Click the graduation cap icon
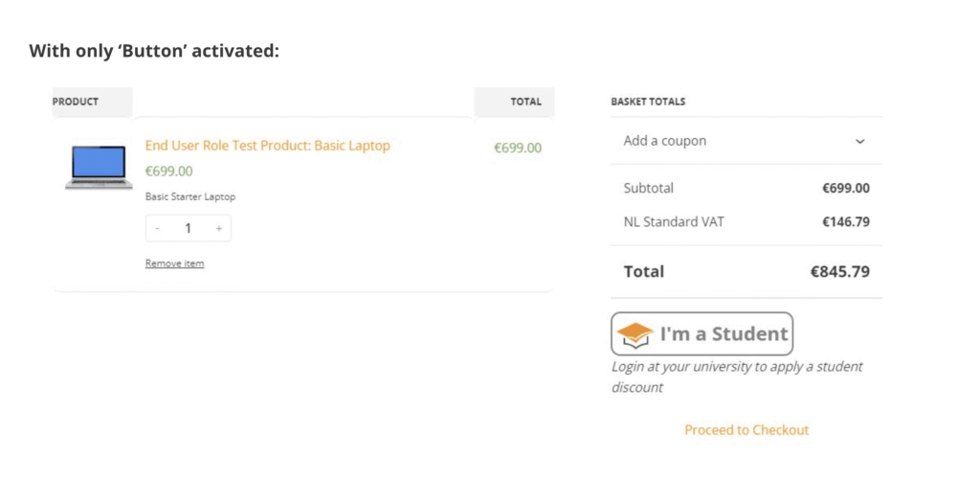This screenshot has width=980, height=479. (635, 334)
